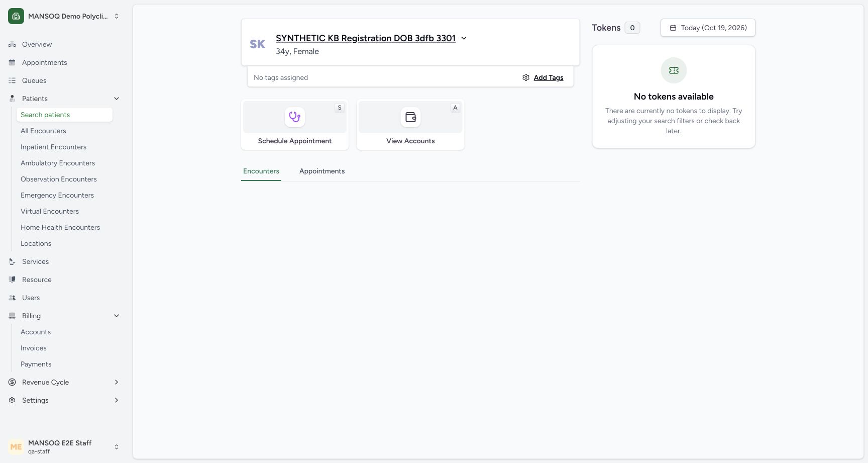Collapse the Billing section chevron
The image size is (868, 463).
tap(117, 316)
